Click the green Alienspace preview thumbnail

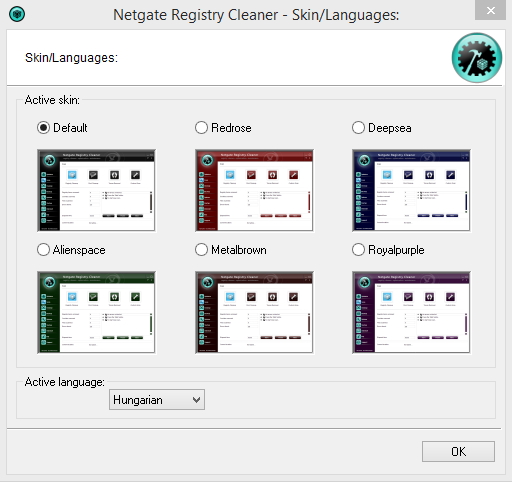[x=96, y=312]
